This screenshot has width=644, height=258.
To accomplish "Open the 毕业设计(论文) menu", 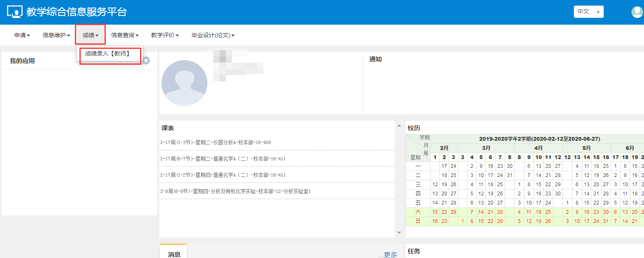I will coord(213,35).
